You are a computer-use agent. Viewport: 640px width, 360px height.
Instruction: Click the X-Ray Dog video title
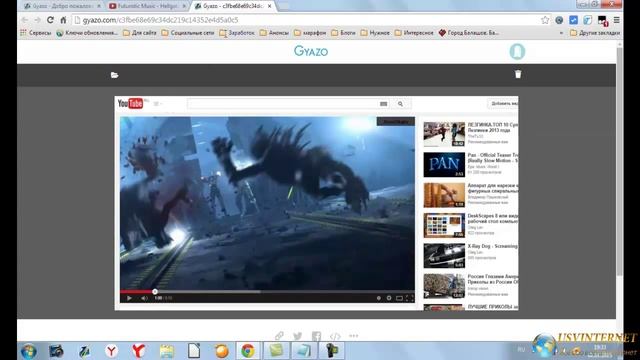click(x=493, y=246)
